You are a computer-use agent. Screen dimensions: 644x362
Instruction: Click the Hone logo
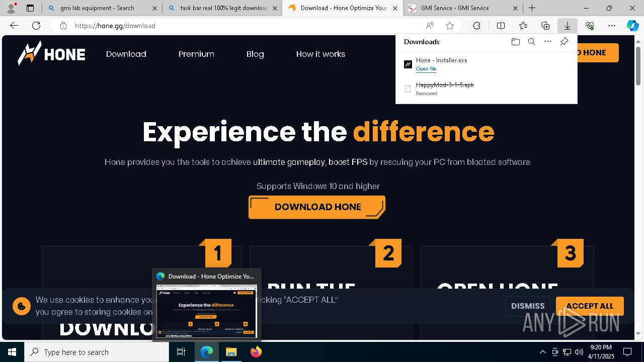[x=51, y=54]
